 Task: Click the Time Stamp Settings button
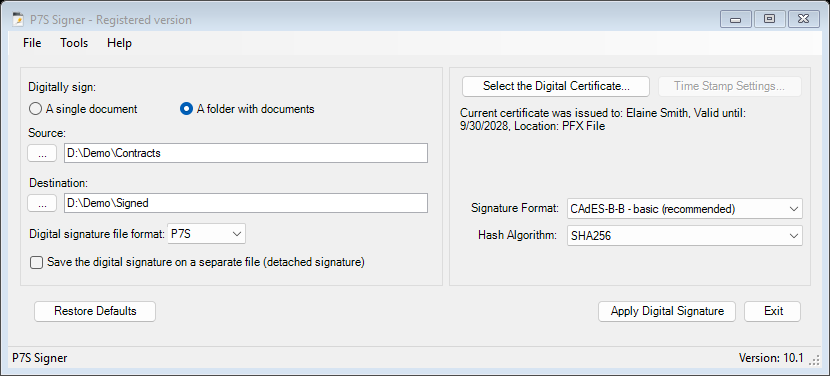[729, 86]
